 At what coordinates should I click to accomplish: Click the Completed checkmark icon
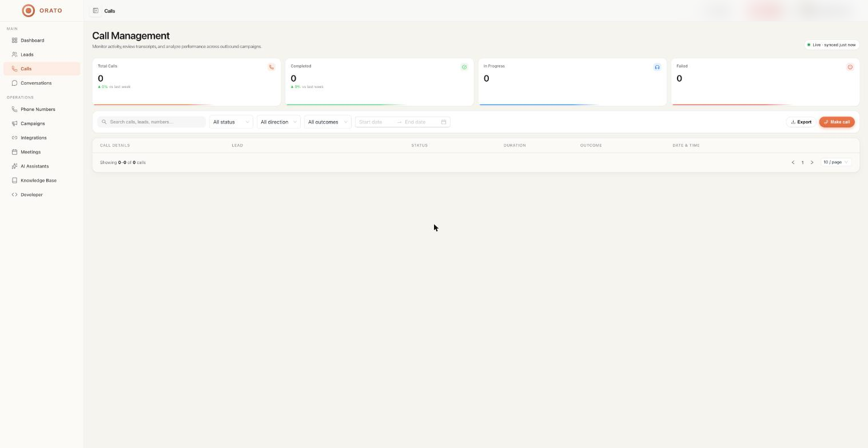(464, 67)
